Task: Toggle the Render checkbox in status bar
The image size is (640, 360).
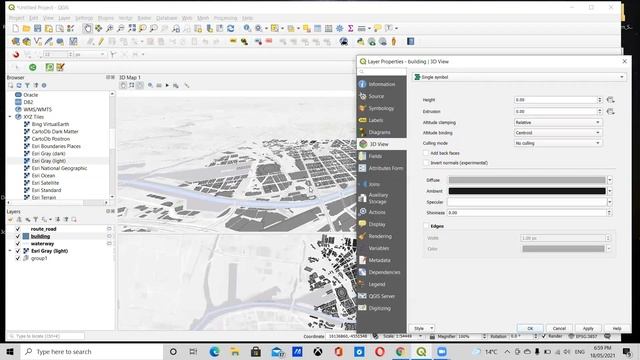Action: point(544,336)
